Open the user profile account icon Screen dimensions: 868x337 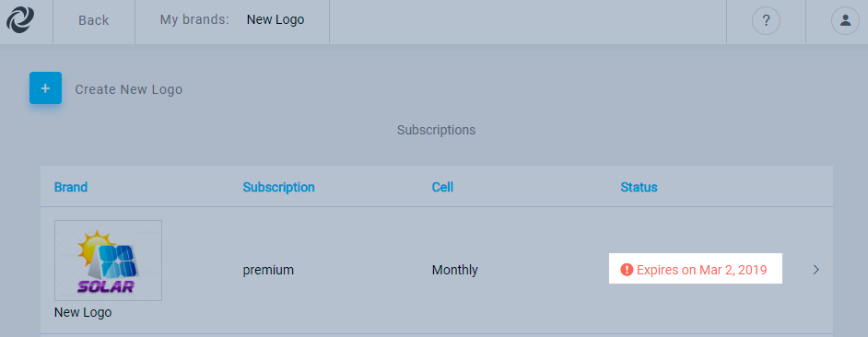(845, 21)
